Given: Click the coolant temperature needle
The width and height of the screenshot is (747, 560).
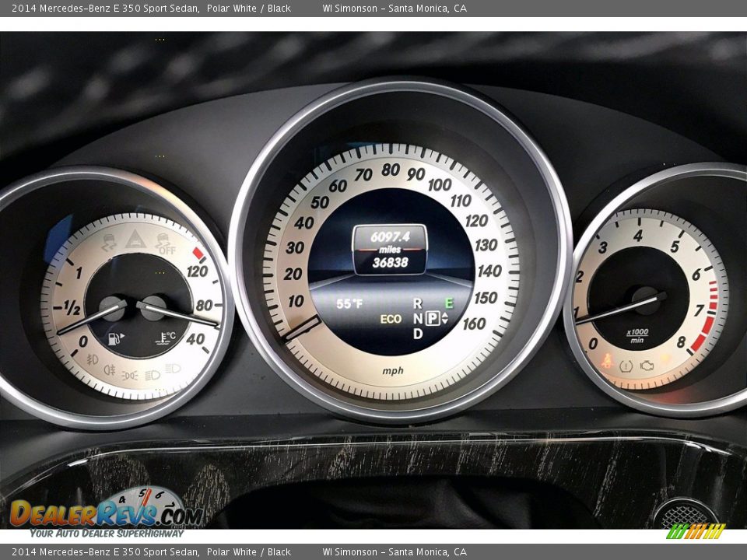Looking at the screenshot, I should coord(178,315).
